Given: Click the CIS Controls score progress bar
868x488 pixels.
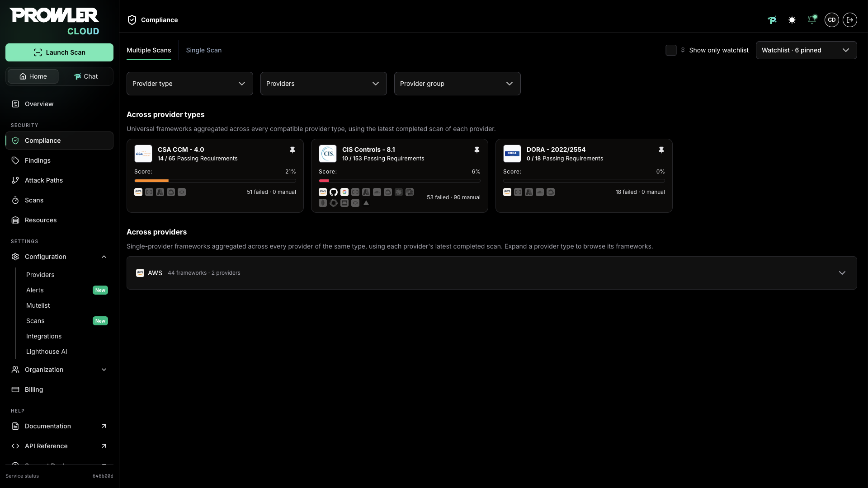Looking at the screenshot, I should point(400,181).
